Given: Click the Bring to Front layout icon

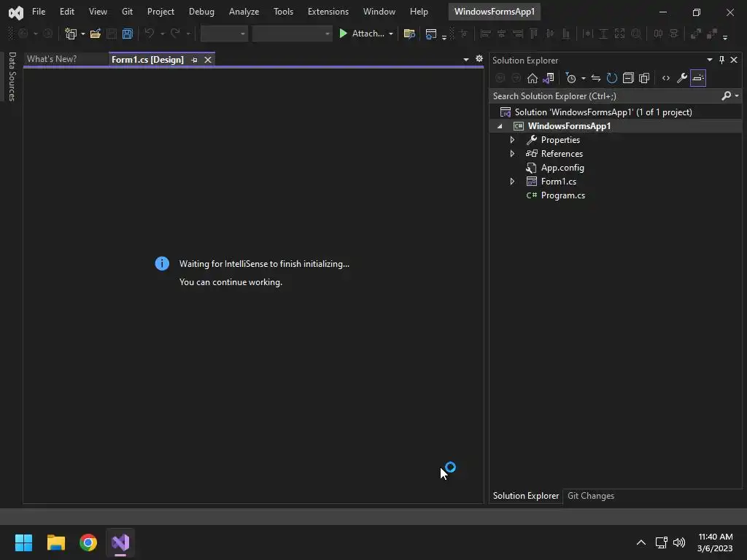Looking at the screenshot, I should (x=695, y=34).
